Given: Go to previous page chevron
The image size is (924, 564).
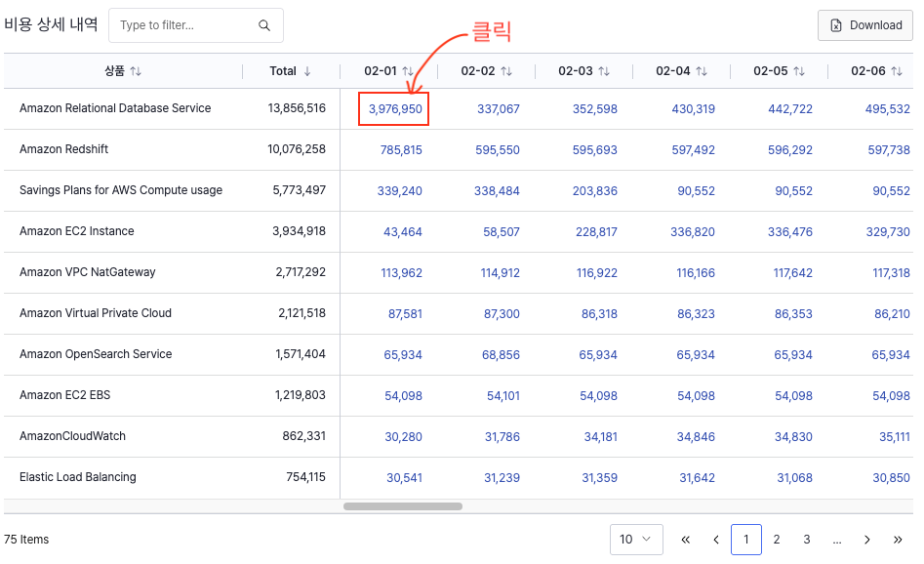Looking at the screenshot, I should [x=716, y=540].
